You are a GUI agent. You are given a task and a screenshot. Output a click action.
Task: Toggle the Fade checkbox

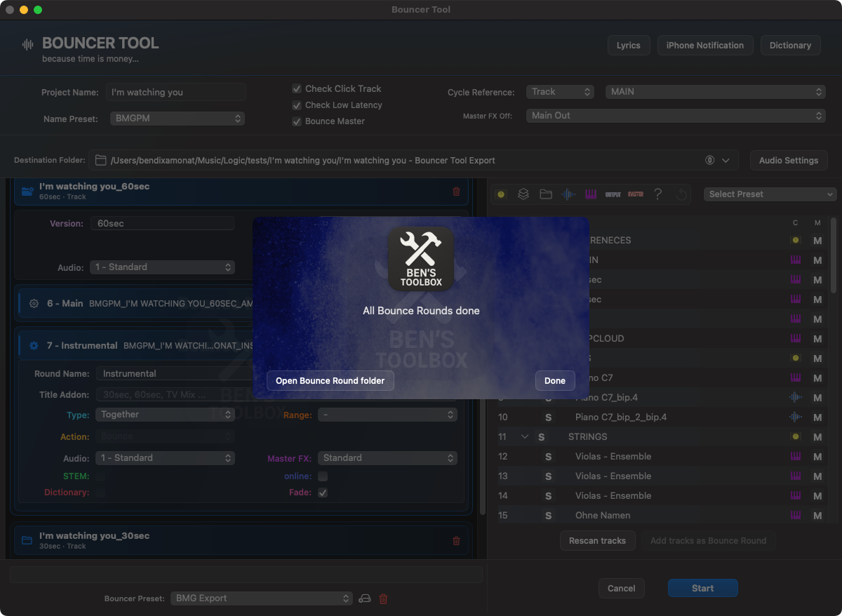coord(323,493)
